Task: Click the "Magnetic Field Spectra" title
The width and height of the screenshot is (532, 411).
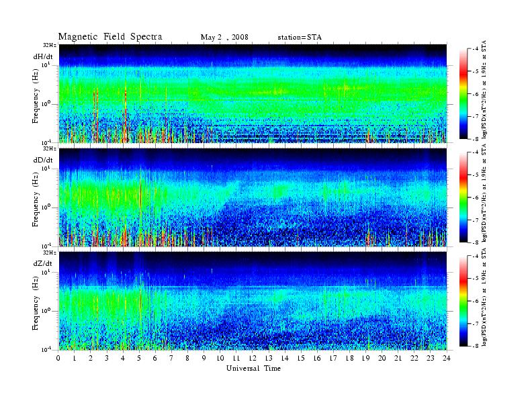Action: click(110, 37)
